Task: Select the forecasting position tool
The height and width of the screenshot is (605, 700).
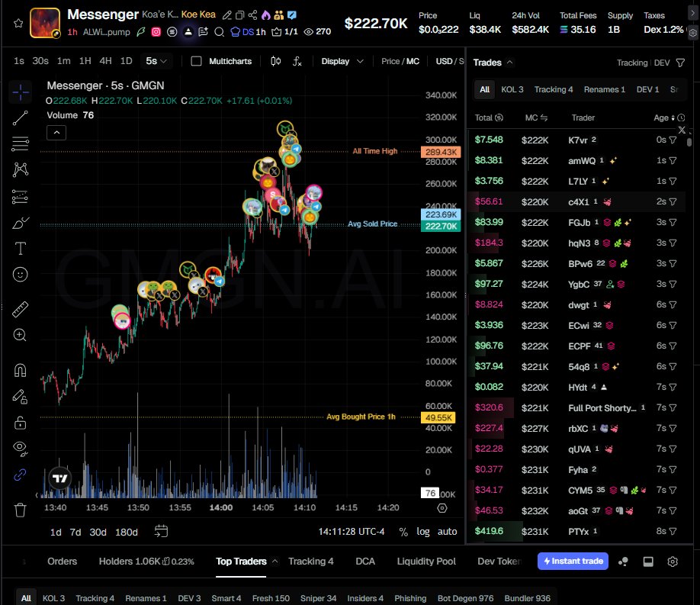Action: pos(20,197)
